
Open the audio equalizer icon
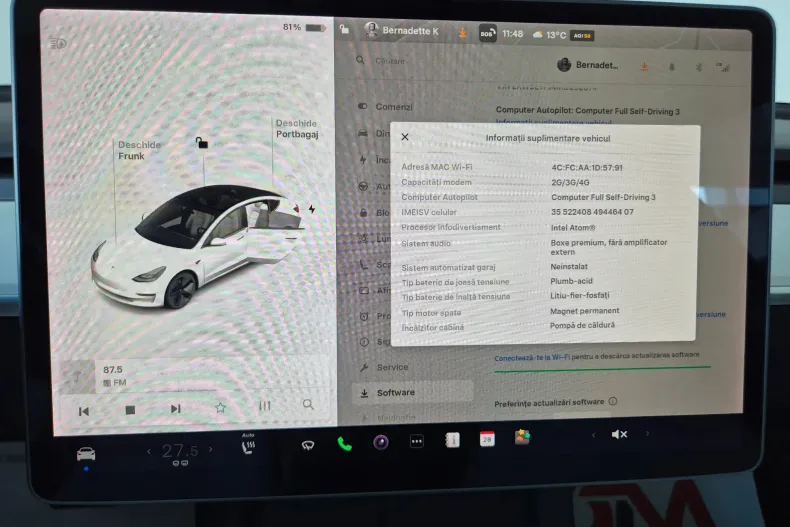tap(265, 406)
